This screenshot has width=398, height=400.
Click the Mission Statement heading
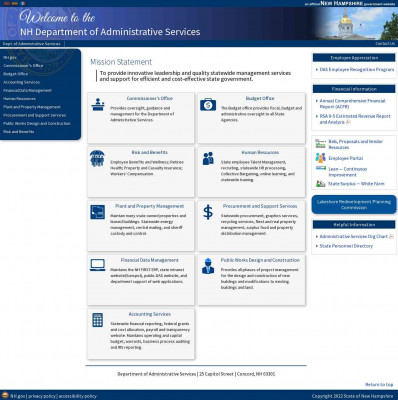coord(121,62)
